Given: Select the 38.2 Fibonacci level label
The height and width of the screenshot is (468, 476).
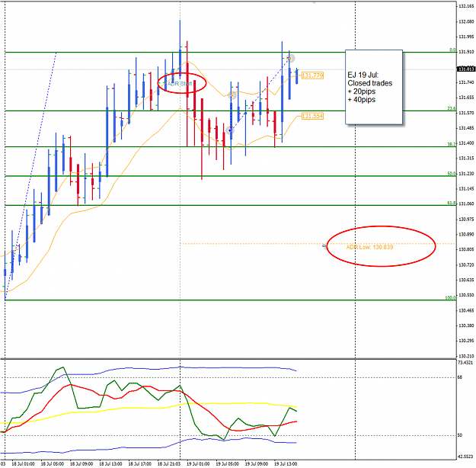Looking at the screenshot, I should (452, 144).
